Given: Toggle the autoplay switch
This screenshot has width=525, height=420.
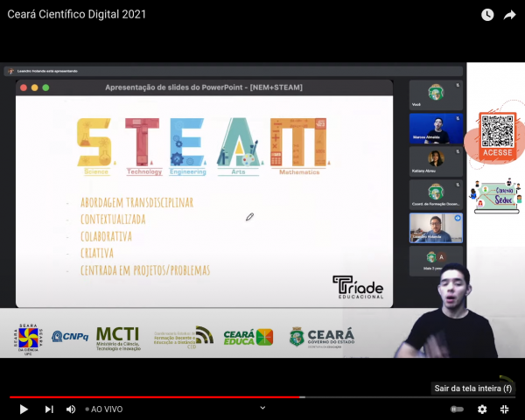Looking at the screenshot, I should pos(457,409).
